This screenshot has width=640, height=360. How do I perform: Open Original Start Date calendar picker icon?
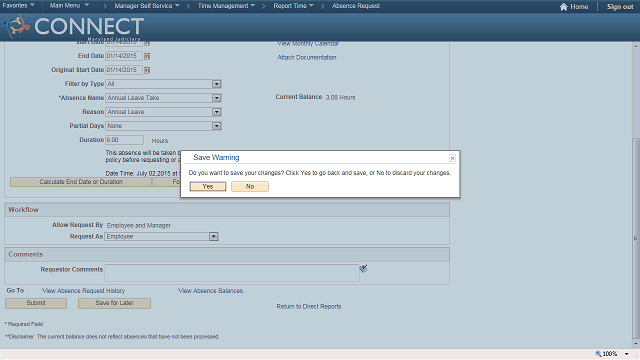tap(147, 70)
